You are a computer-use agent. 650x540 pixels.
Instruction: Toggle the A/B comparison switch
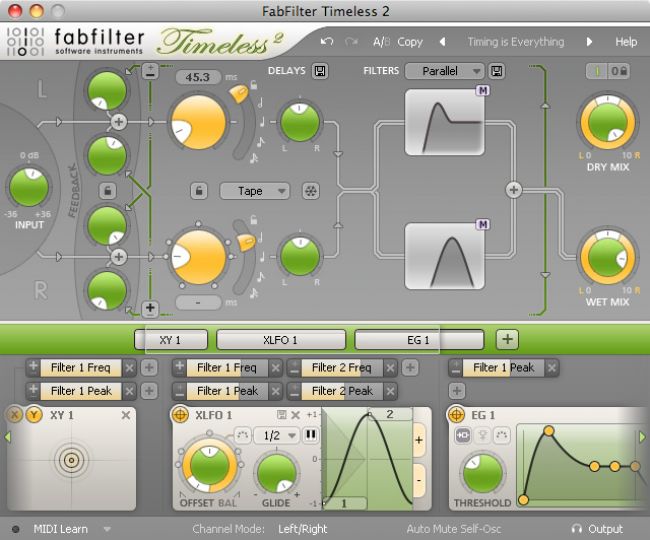coord(381,42)
